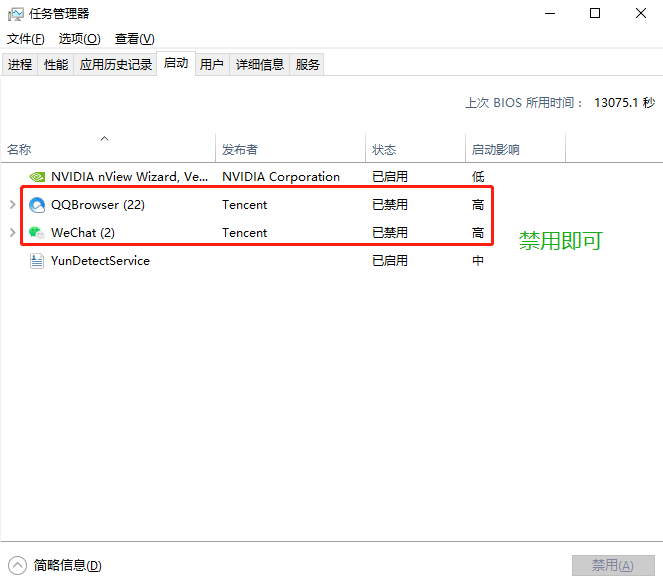Viewport: 663px width, 588px height.
Task: Click the QQBrowser app icon
Action: [x=37, y=205]
